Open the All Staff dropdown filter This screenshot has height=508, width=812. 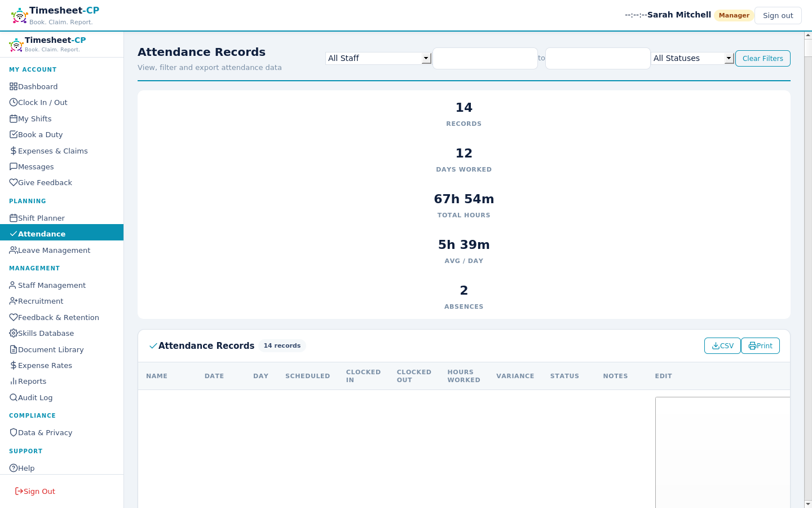(x=378, y=58)
